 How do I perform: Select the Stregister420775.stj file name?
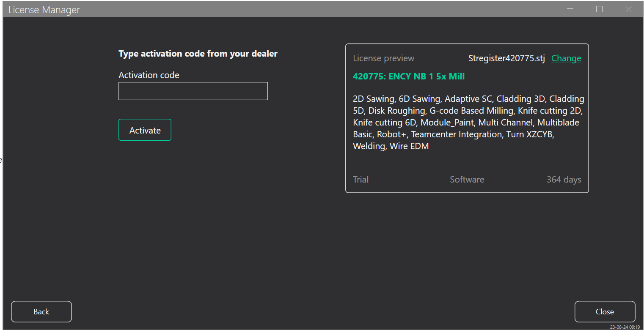(506, 58)
